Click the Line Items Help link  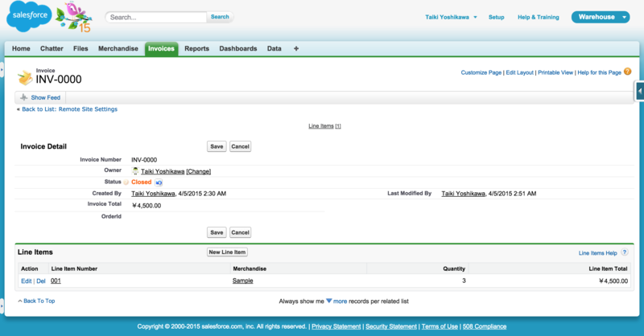pyautogui.click(x=597, y=253)
